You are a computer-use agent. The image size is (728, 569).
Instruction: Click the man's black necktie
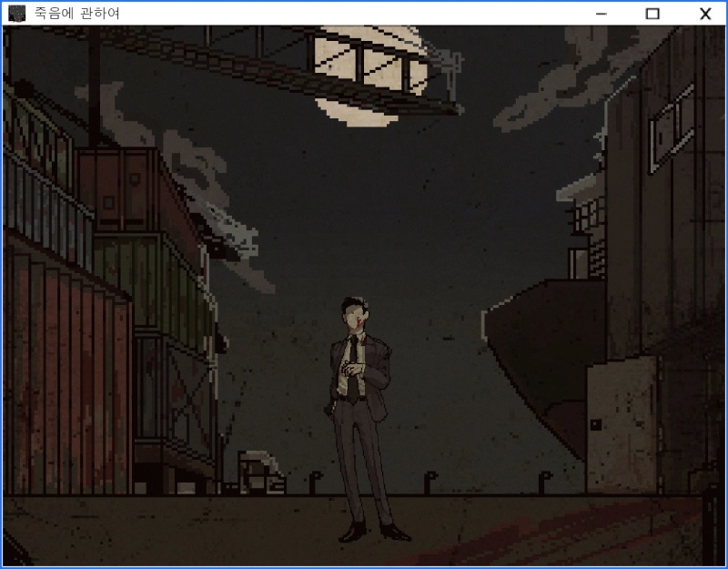pos(352,364)
